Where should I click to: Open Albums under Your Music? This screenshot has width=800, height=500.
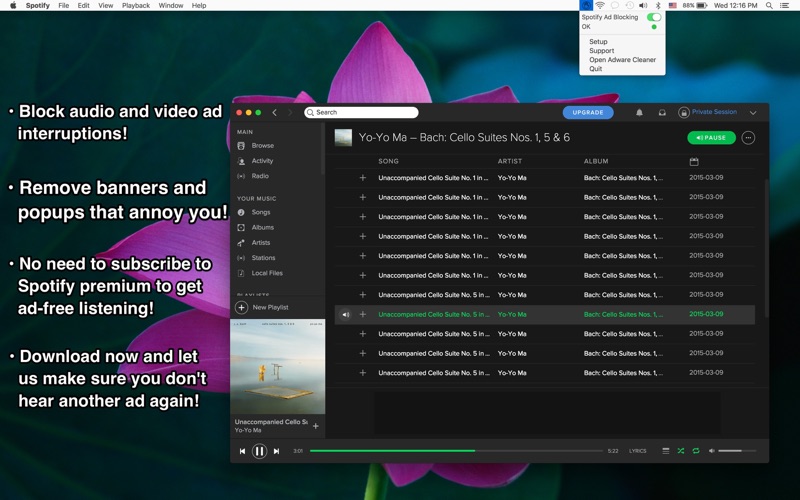[x=262, y=228]
